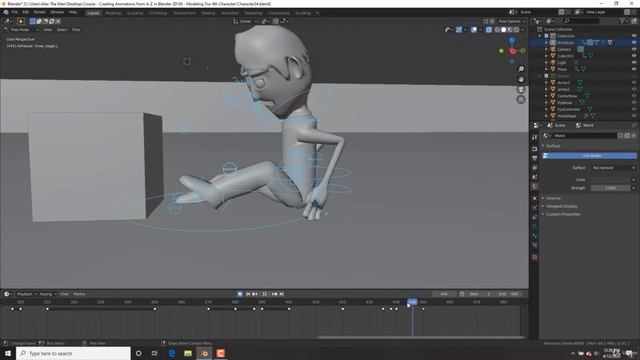Hide the Camera object in outliner
Viewport: 640px width, 360px height.
(x=634, y=49)
